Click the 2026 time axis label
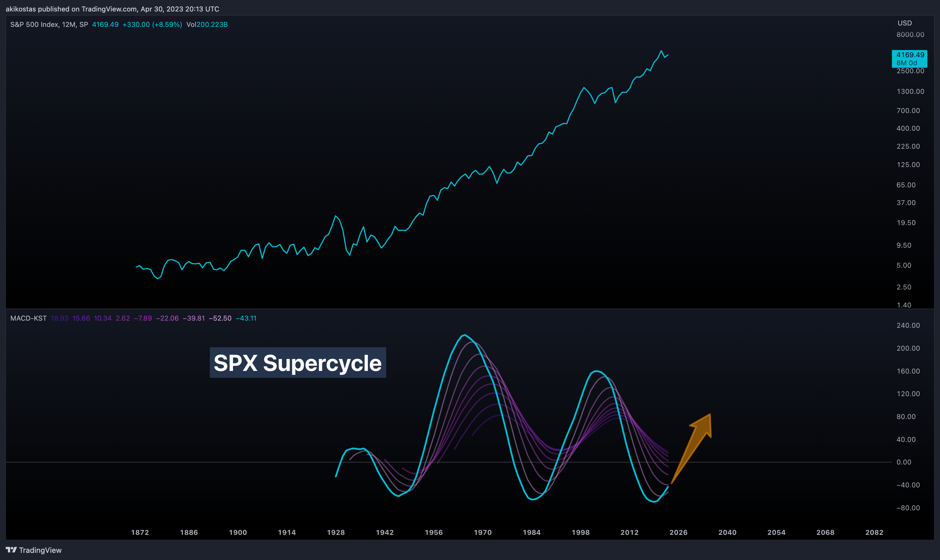 coord(678,533)
